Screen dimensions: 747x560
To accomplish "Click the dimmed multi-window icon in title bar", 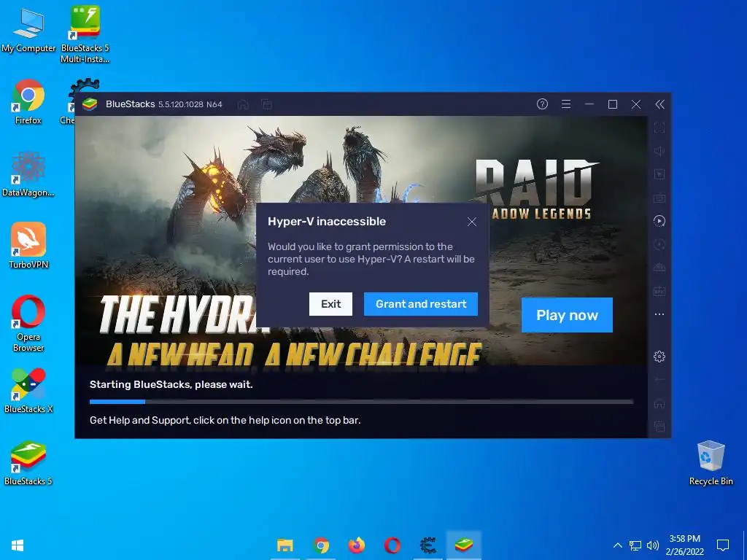I will point(267,104).
